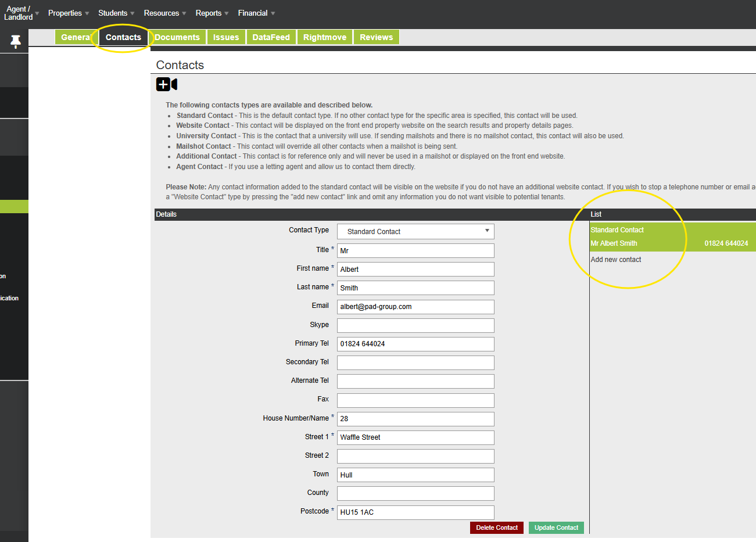Image resolution: width=756 pixels, height=542 pixels.
Task: Switch to the Documents tab
Action: click(177, 37)
